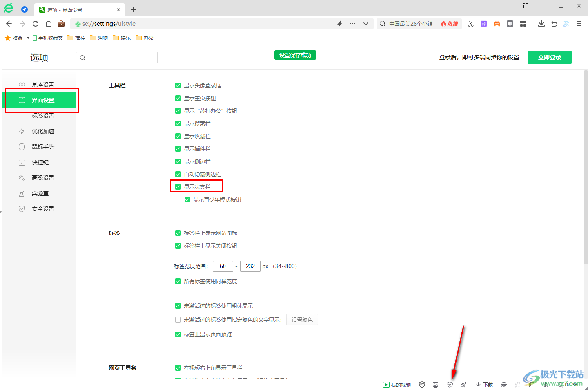Close the 选项 - 界面设置 tab
Image resolution: width=588 pixels, height=390 pixels.
coord(118,10)
